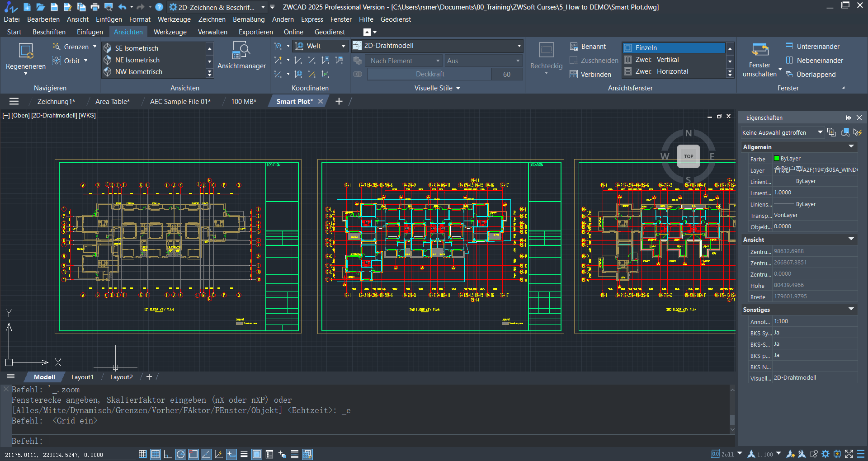Click the print icon in quick access toolbar
Viewport: 868px width, 461px height.
click(x=95, y=7)
